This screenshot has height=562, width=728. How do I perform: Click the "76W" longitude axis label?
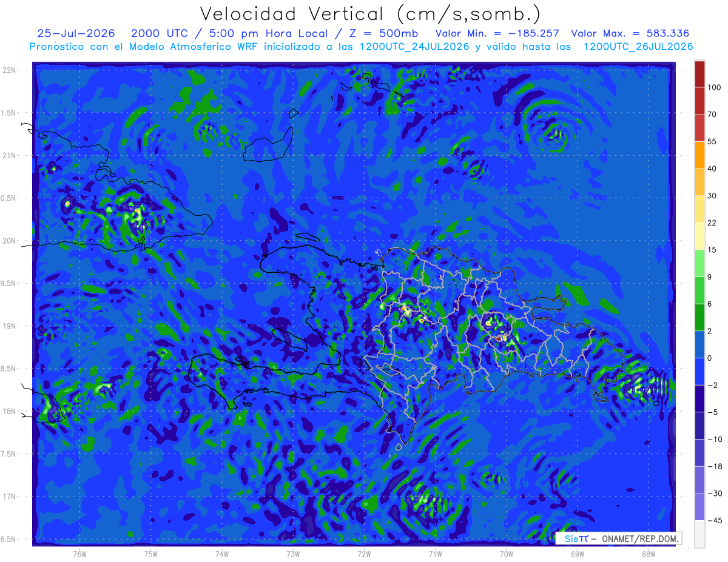pos(79,554)
